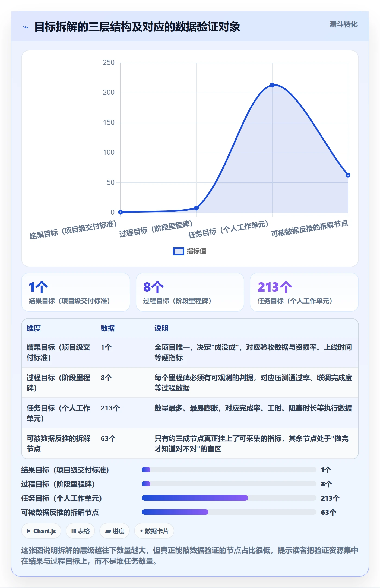Open the 8个 过程目标 data card

point(190,292)
